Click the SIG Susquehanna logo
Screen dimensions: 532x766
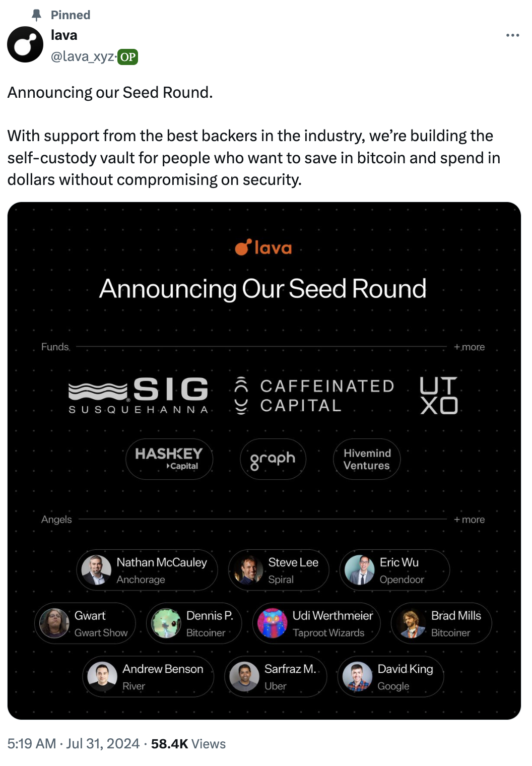(139, 396)
